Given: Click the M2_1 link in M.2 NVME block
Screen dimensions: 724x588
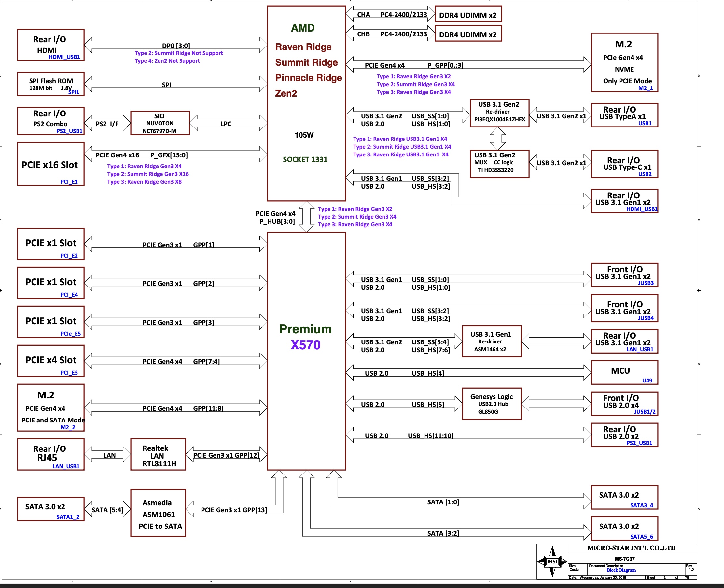Looking at the screenshot, I should [645, 88].
